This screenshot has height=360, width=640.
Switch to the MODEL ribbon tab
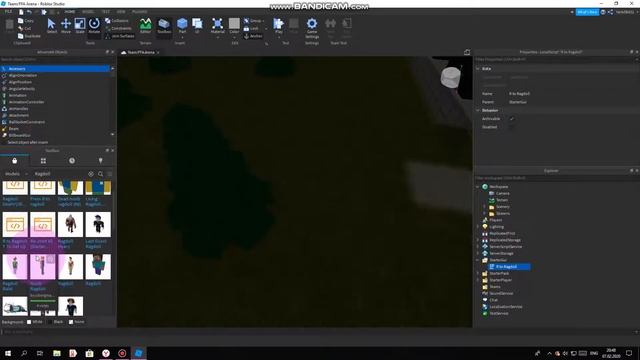[x=88, y=12]
